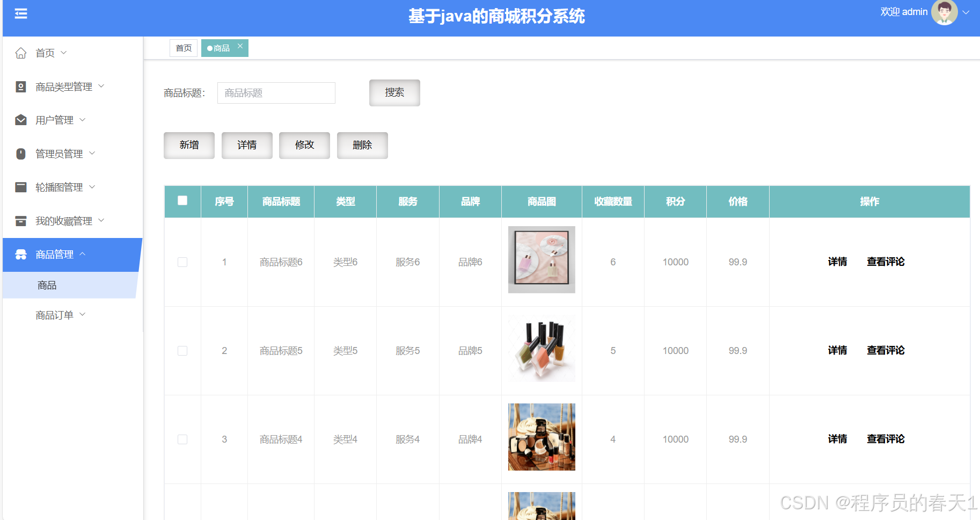Expand the 商品类型管理 chevron

click(x=101, y=86)
